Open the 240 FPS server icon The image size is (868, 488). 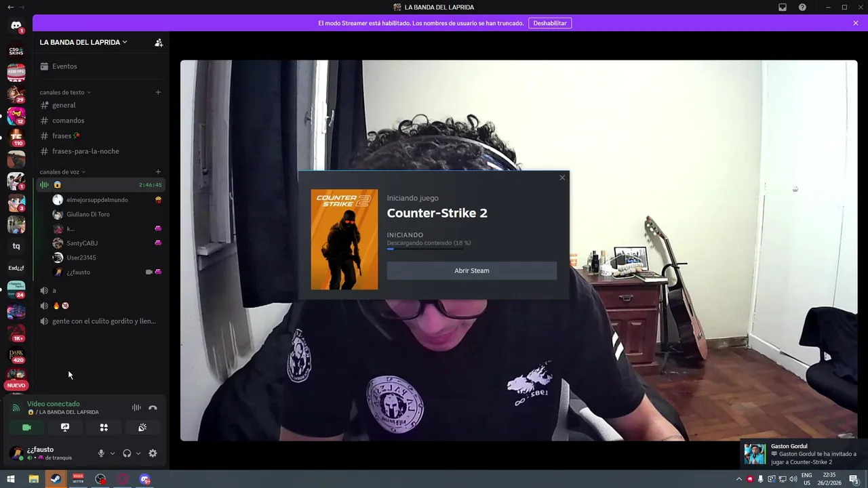click(x=16, y=72)
